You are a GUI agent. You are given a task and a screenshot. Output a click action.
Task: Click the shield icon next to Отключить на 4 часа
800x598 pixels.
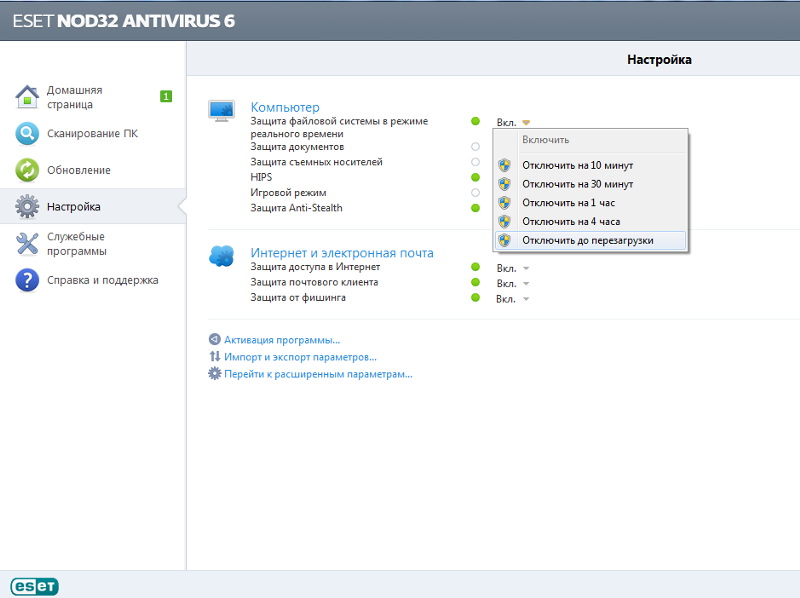(505, 221)
